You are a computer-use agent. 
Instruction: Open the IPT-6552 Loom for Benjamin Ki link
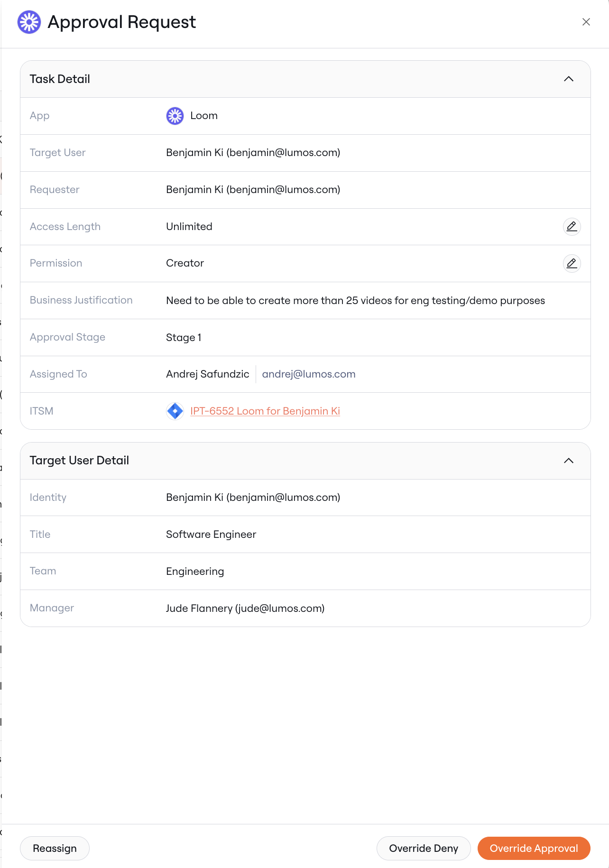pos(265,411)
